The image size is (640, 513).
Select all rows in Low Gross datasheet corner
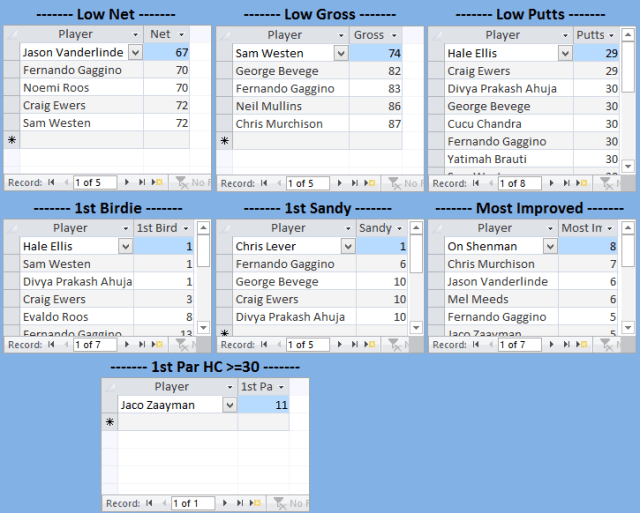point(224,35)
